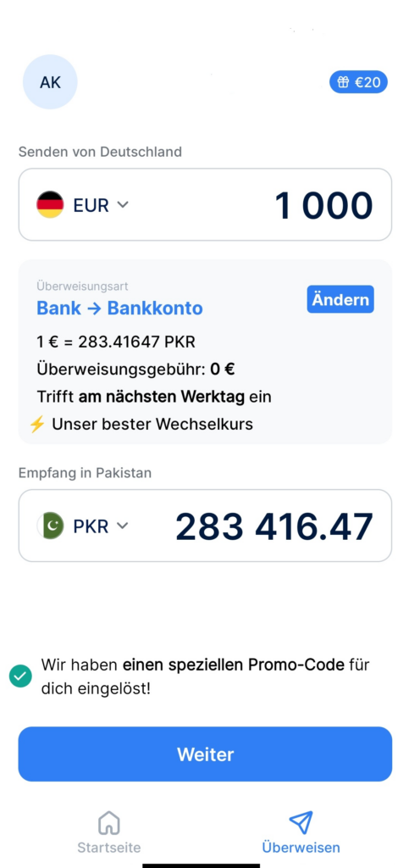The image size is (420, 868).
Task: Click the Ändern button
Action: pyautogui.click(x=340, y=299)
